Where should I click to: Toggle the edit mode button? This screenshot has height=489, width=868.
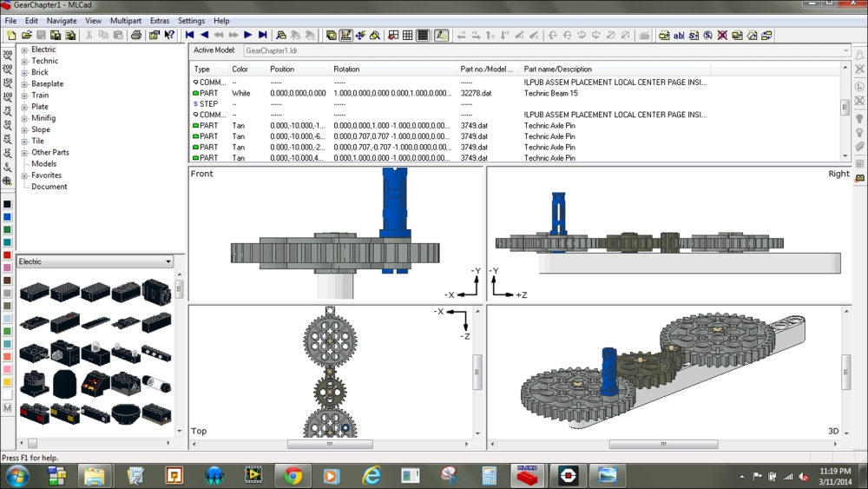point(346,36)
